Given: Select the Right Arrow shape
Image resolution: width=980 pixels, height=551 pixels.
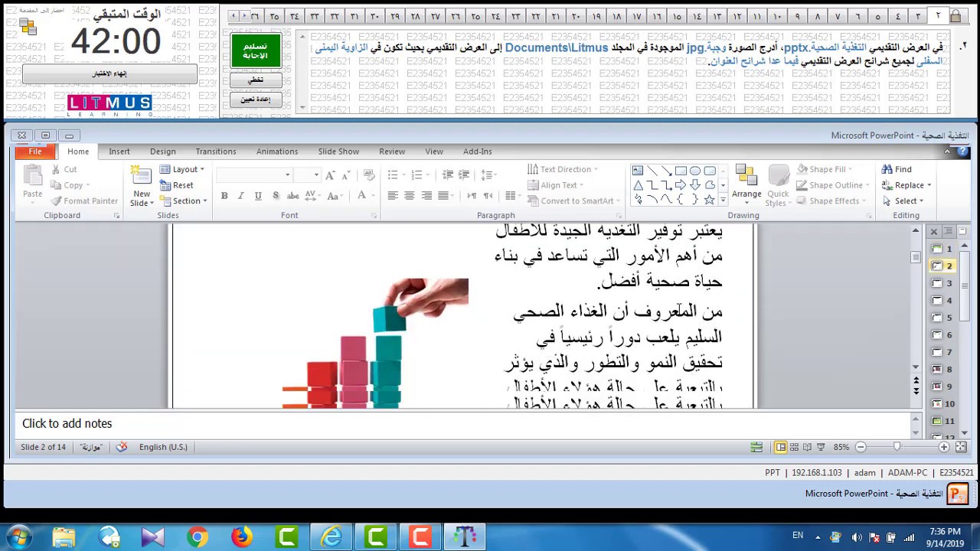Looking at the screenshot, I should coord(681,185).
